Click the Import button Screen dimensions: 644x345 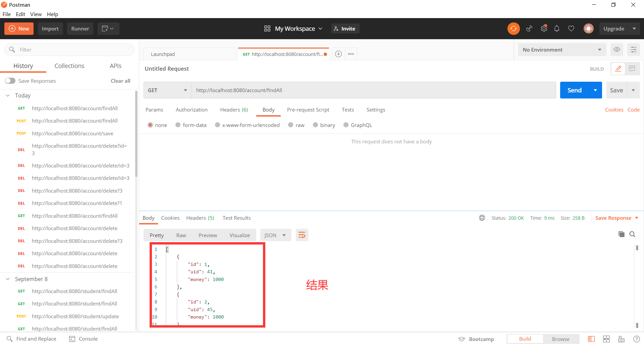(x=50, y=28)
